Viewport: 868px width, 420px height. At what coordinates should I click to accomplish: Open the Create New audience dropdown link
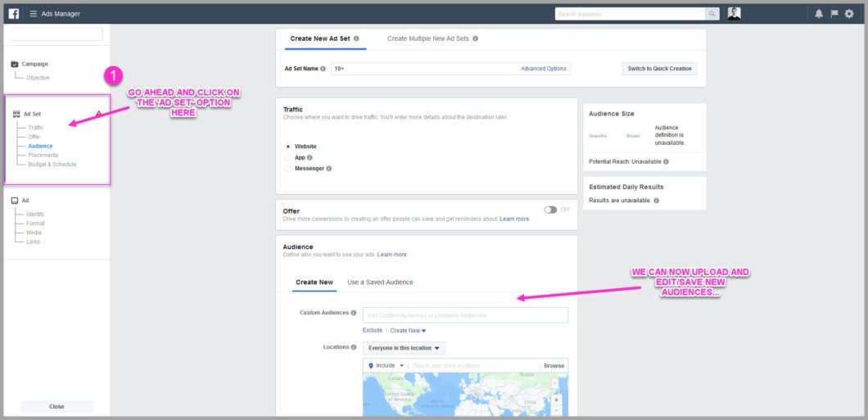pyautogui.click(x=408, y=331)
